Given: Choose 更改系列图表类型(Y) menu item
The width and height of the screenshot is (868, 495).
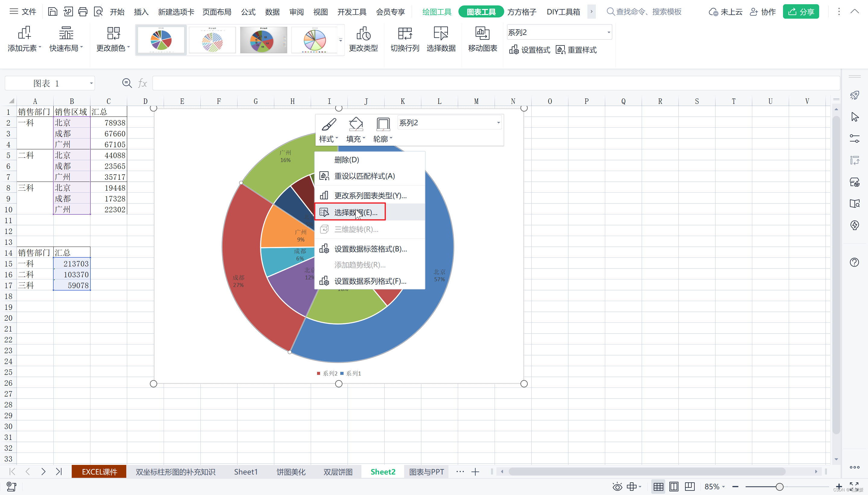Looking at the screenshot, I should point(370,195).
